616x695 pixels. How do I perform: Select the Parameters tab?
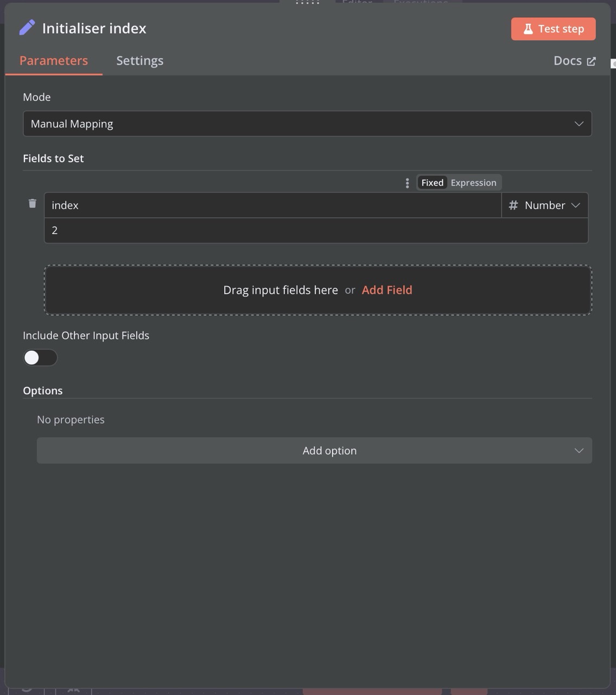point(54,60)
